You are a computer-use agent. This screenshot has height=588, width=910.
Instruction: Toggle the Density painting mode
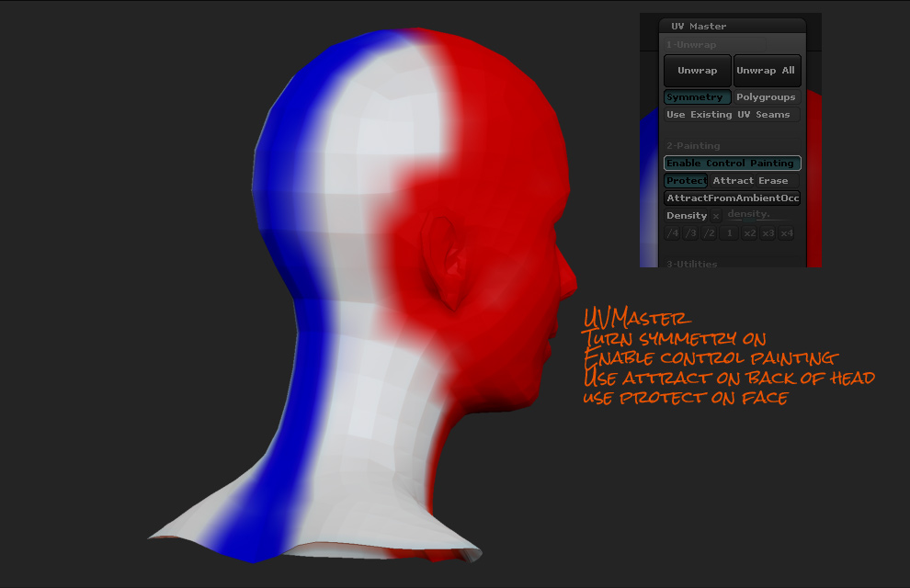687,215
